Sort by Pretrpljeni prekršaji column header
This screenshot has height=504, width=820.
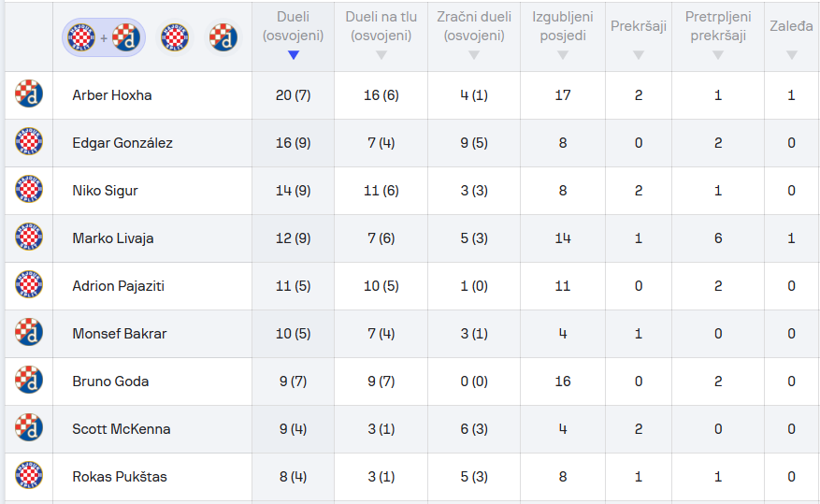point(717,26)
